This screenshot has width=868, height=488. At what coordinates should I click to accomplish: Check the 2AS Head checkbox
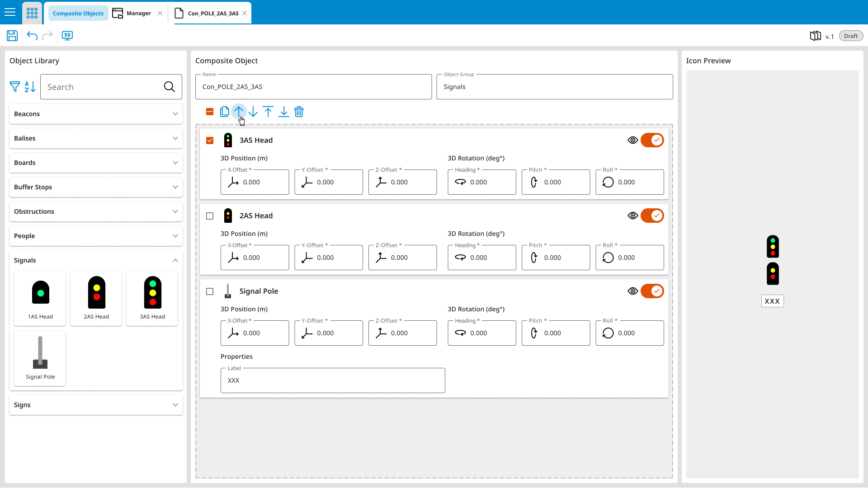pos(210,216)
